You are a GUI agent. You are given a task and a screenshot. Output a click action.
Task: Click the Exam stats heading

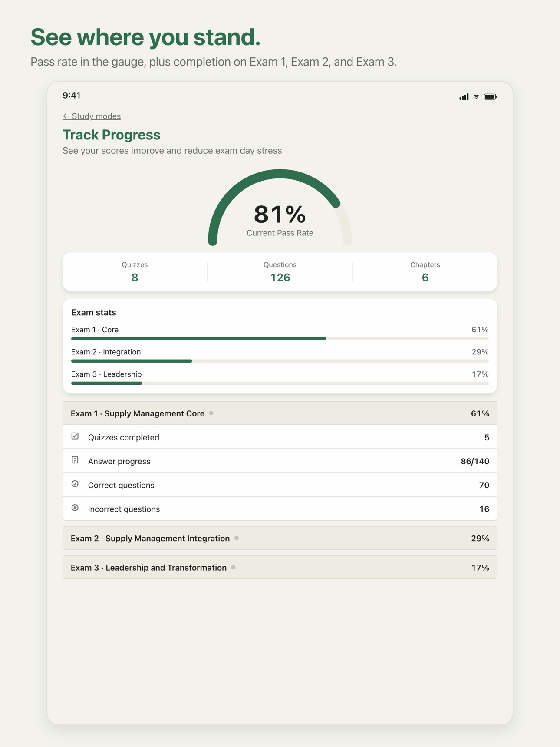point(94,312)
